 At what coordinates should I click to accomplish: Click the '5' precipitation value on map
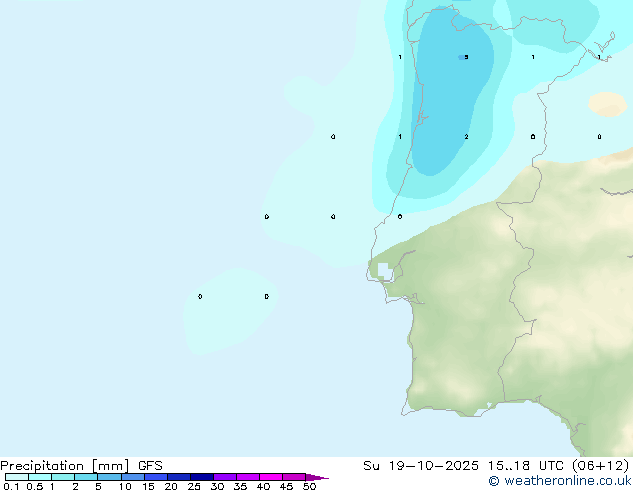point(466,57)
